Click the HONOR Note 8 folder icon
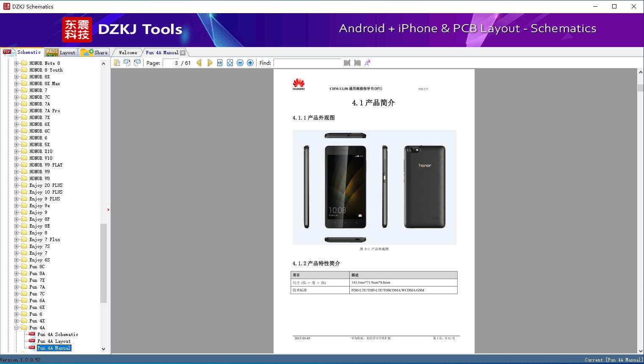The image size is (644, 364). (24, 63)
